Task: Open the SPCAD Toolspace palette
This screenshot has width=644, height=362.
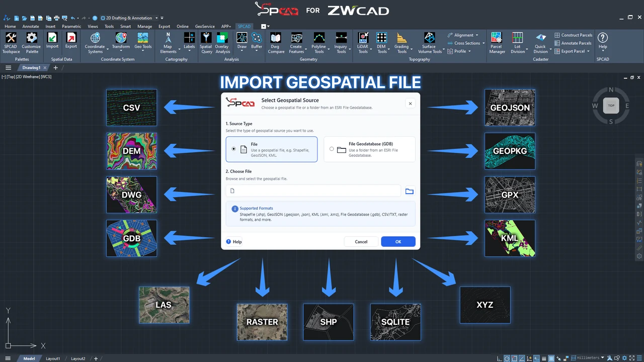Action: pyautogui.click(x=11, y=43)
